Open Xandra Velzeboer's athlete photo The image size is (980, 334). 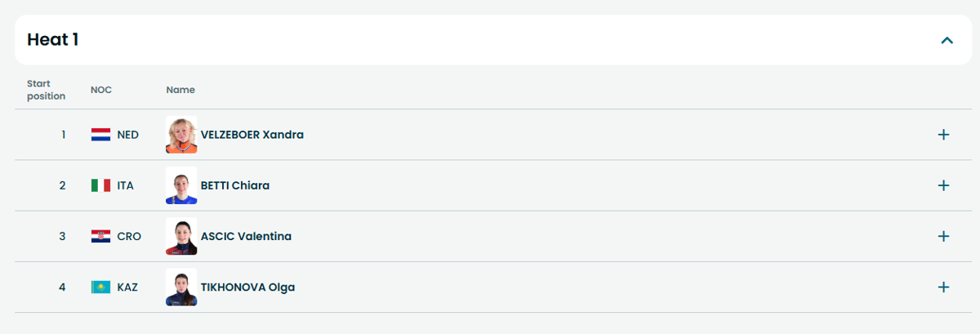point(181,135)
